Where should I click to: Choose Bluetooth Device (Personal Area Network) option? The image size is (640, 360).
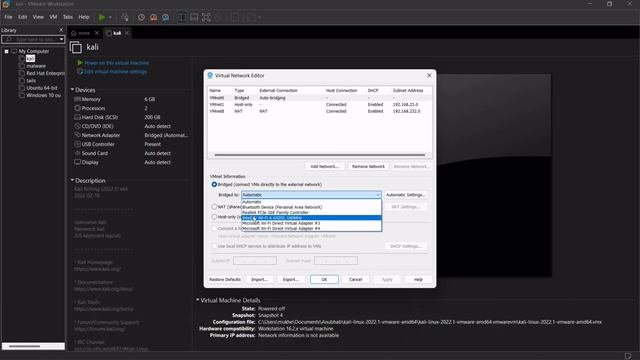tap(311, 207)
